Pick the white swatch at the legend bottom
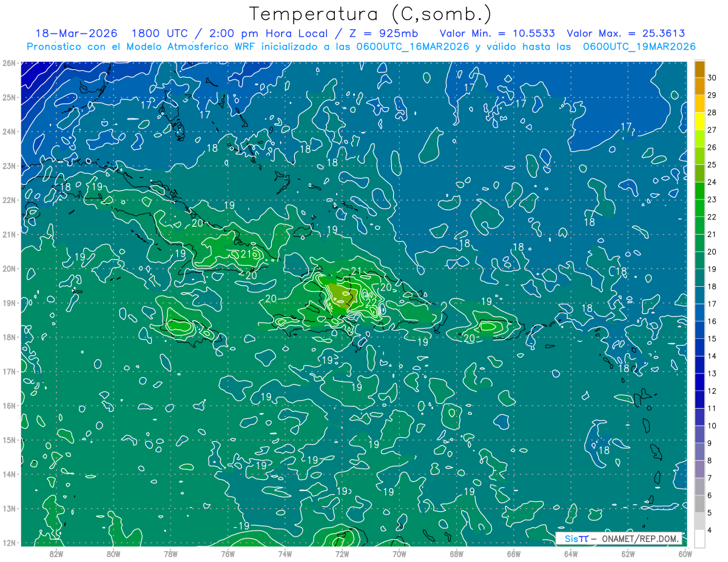 tap(699, 538)
